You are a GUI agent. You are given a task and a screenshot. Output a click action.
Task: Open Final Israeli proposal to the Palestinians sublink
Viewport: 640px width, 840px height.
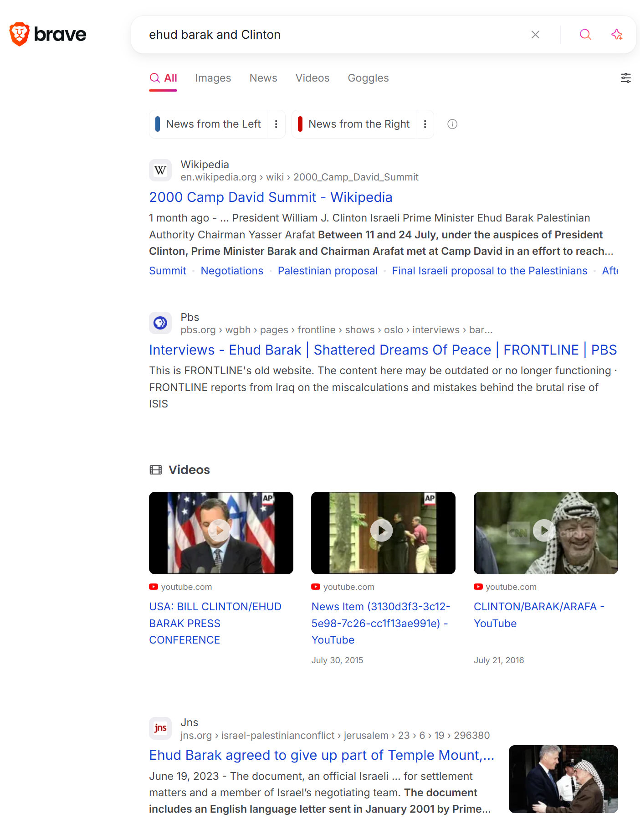(x=490, y=271)
